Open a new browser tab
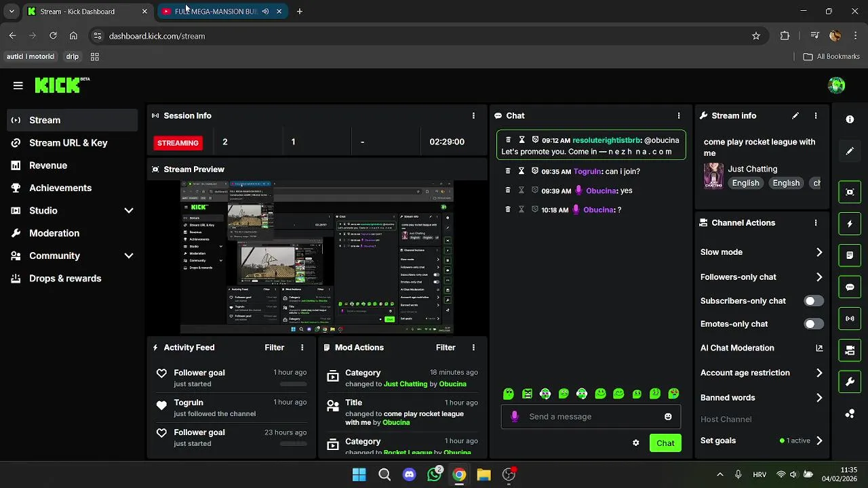This screenshot has height=488, width=868. tap(300, 12)
